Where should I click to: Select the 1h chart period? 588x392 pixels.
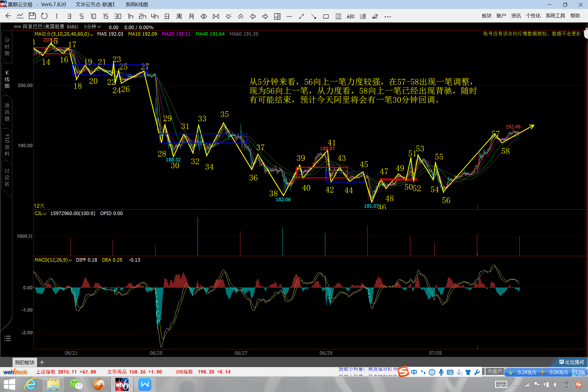[130, 16]
